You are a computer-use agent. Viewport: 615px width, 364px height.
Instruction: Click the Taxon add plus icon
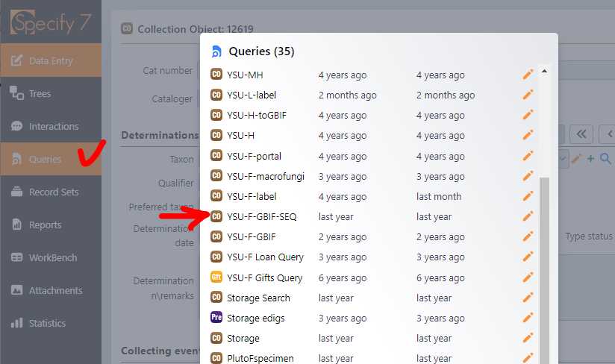pos(590,159)
